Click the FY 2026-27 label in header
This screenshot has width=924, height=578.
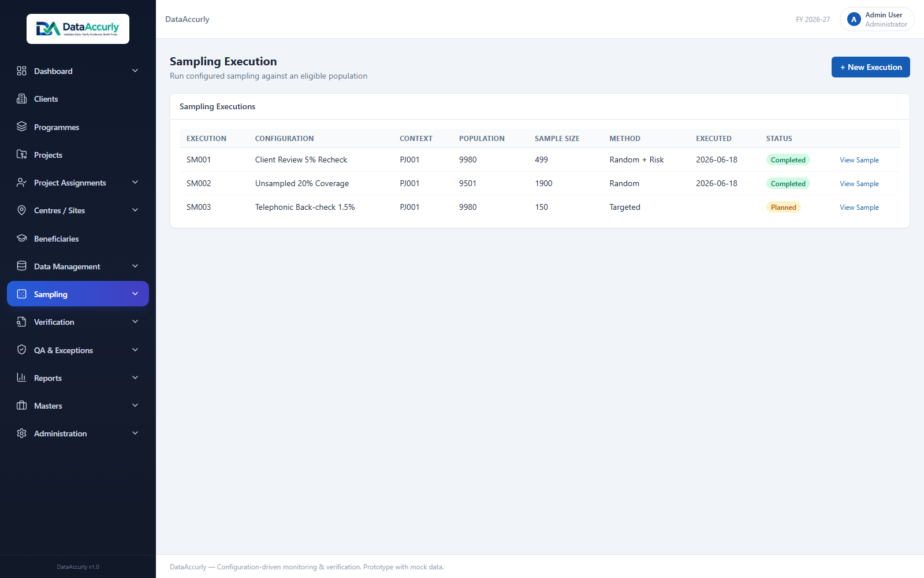[x=813, y=20]
